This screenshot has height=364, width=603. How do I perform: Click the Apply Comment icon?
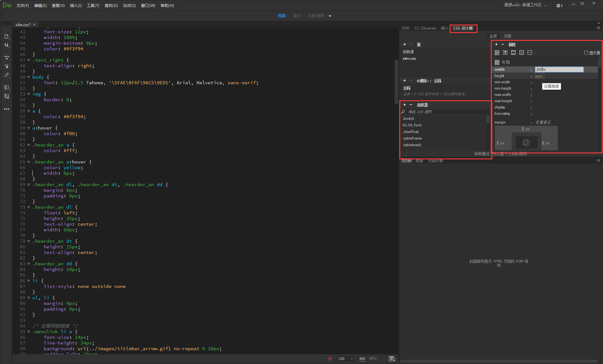[x=7, y=88]
